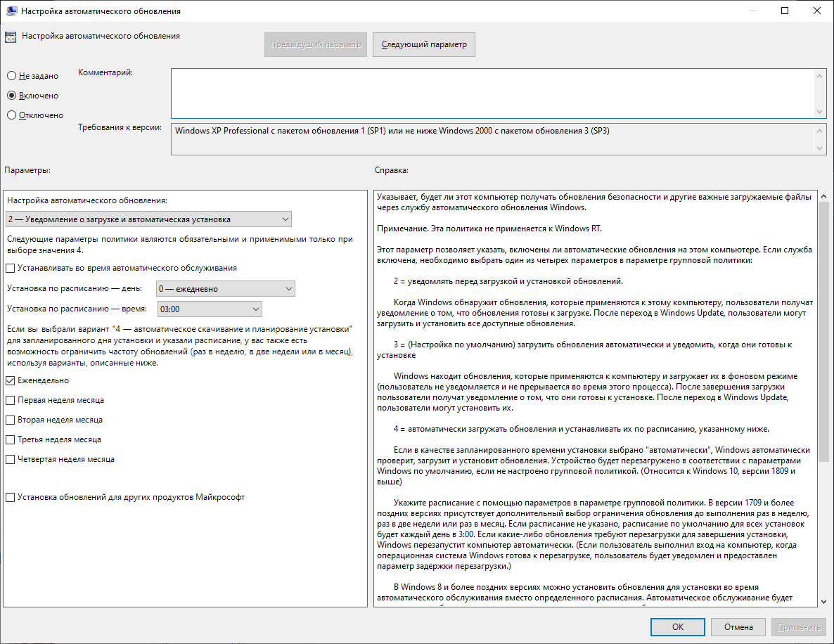Click inside the 'Комментарий' text field

click(x=492, y=94)
